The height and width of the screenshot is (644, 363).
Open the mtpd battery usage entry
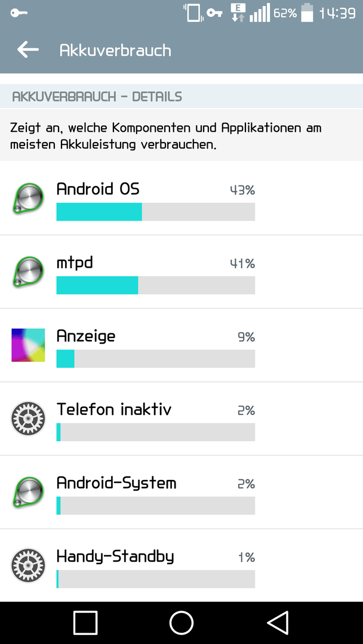pyautogui.click(x=181, y=272)
